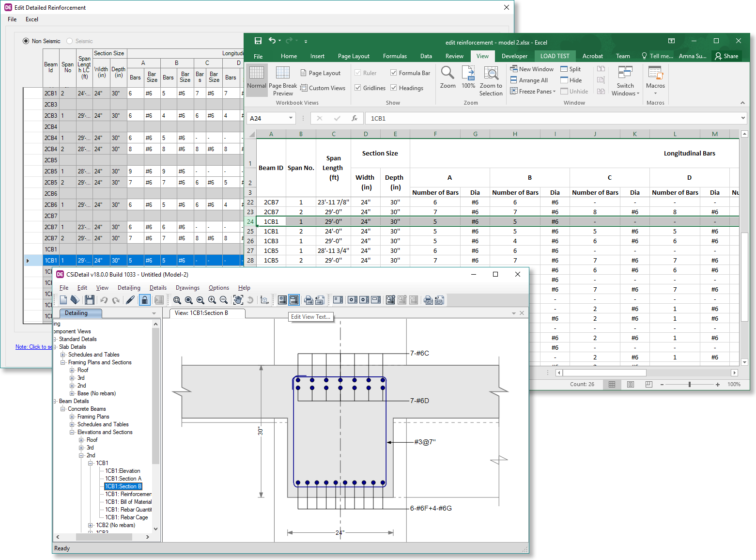Select 1CB1: Rebar Cage in the tree
The height and width of the screenshot is (560, 756).
click(x=126, y=517)
